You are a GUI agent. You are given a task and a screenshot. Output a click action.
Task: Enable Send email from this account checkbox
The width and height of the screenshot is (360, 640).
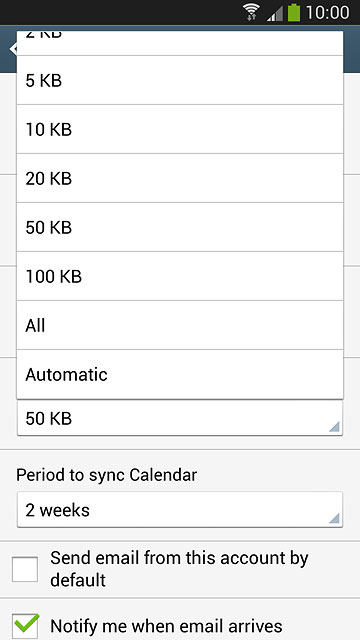click(25, 569)
